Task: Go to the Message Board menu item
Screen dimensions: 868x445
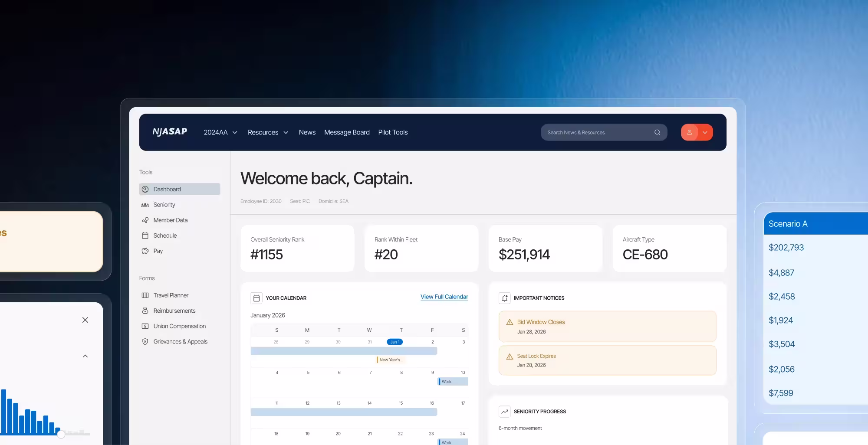Action: (347, 132)
